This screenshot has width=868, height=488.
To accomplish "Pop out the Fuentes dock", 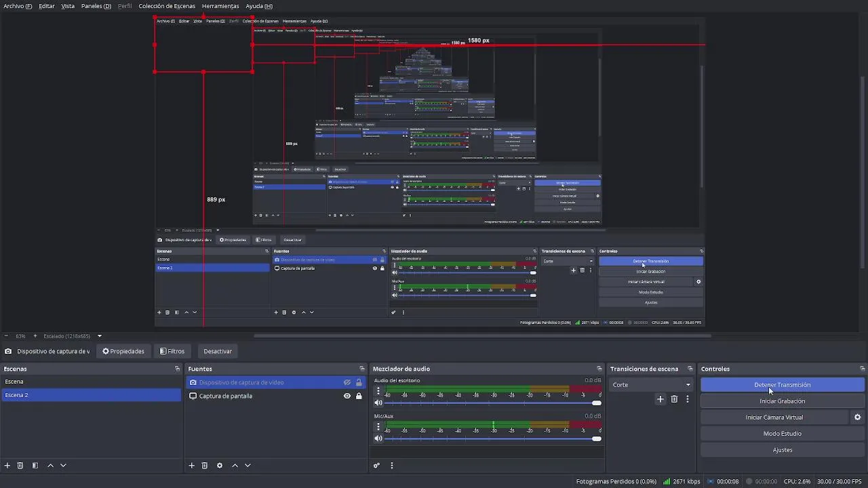I will [362, 369].
